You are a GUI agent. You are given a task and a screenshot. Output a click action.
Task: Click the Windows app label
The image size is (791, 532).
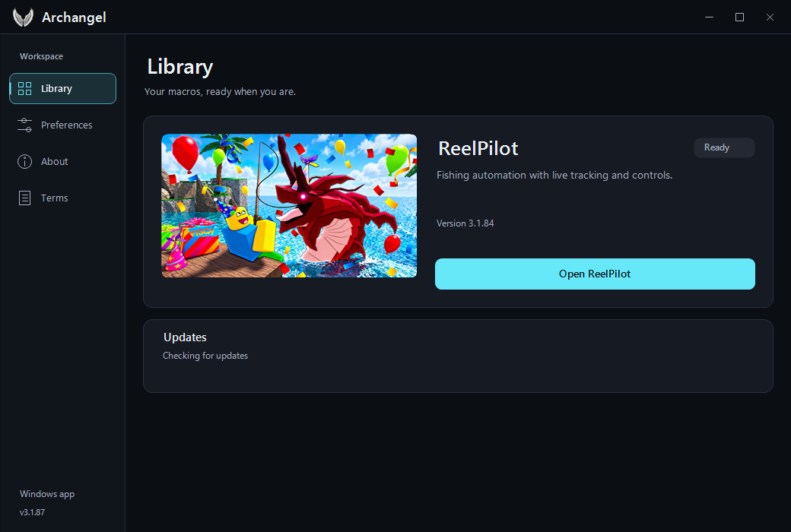tap(47, 494)
